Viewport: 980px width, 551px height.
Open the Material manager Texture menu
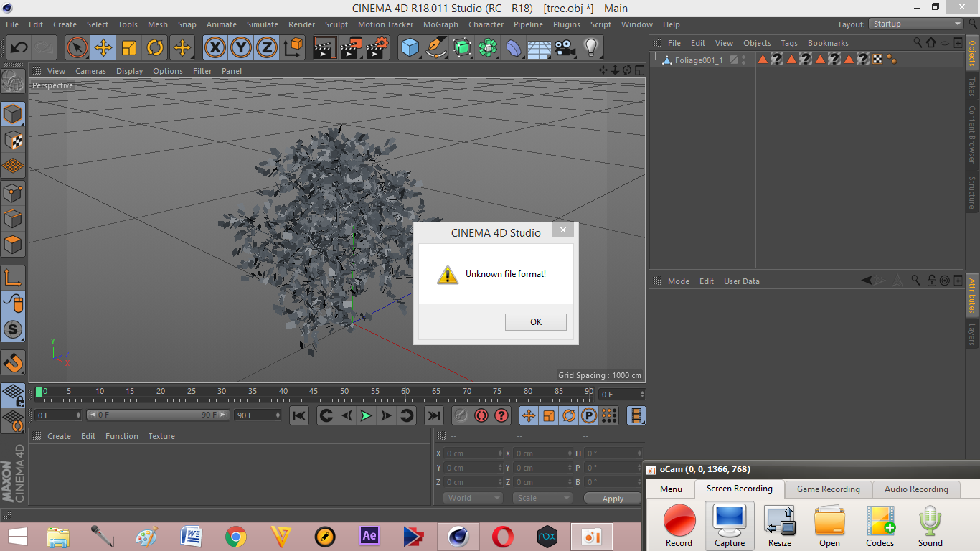[x=161, y=436]
